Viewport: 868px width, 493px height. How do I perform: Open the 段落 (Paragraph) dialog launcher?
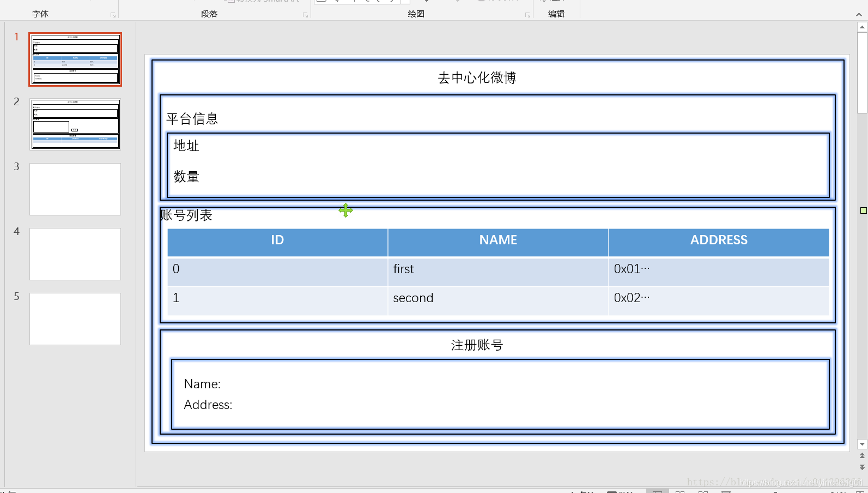[x=305, y=15]
